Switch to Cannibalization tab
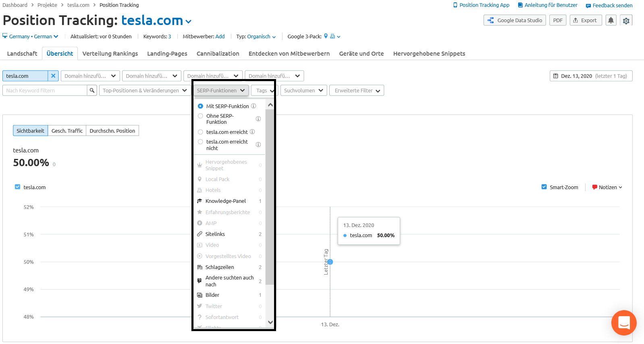This screenshot has width=644, height=344. (x=218, y=53)
